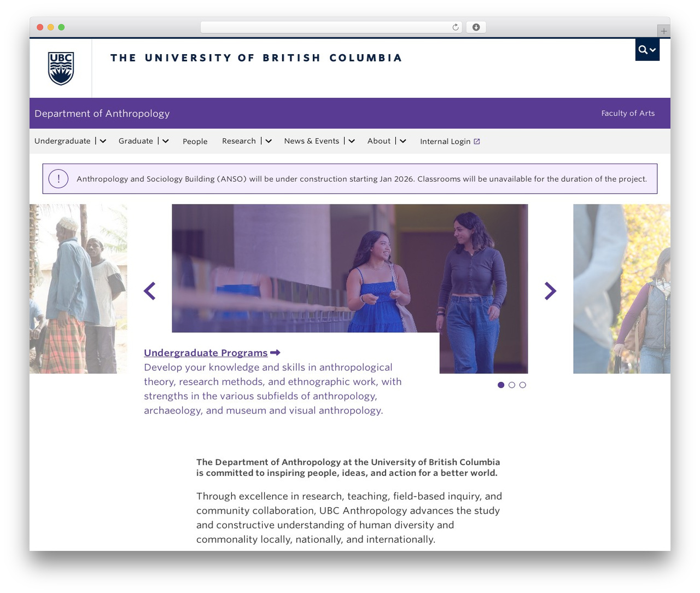Click the center slide photo of two students
Image resolution: width=700 pixels, height=593 pixels.
tap(350, 268)
